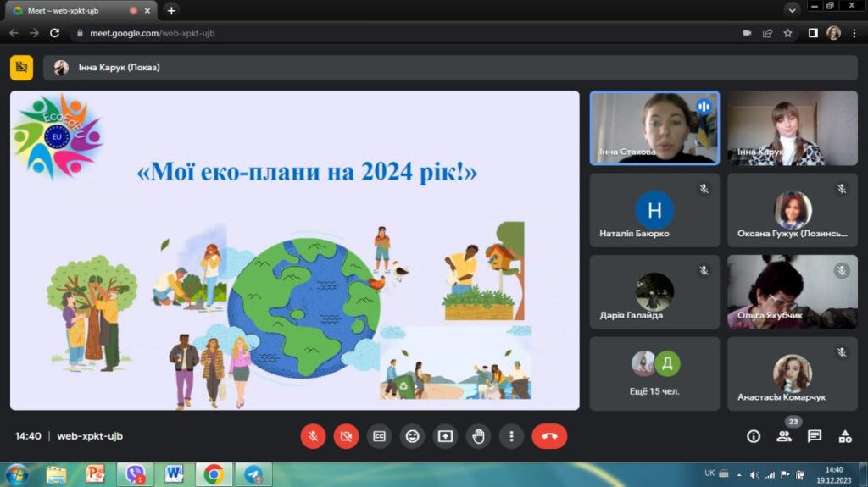Toggle closed captions button

point(379,436)
